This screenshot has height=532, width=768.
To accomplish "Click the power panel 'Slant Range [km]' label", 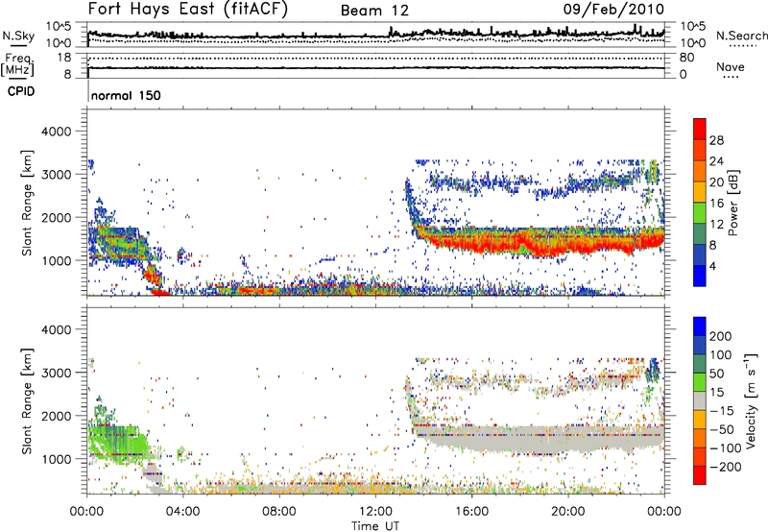I will click(x=27, y=203).
